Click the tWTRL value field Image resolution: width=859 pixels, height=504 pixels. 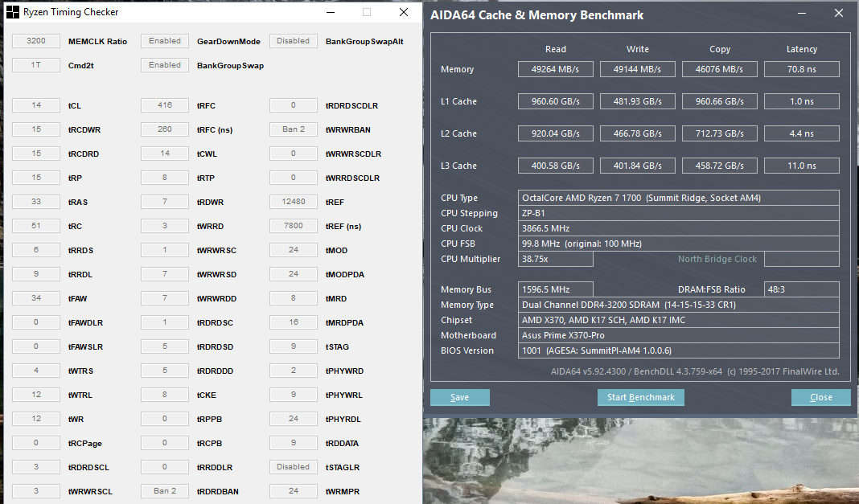(x=36, y=395)
